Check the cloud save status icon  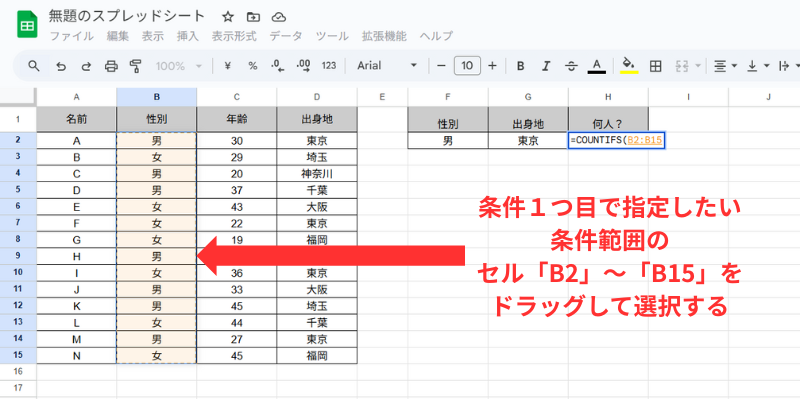278,17
